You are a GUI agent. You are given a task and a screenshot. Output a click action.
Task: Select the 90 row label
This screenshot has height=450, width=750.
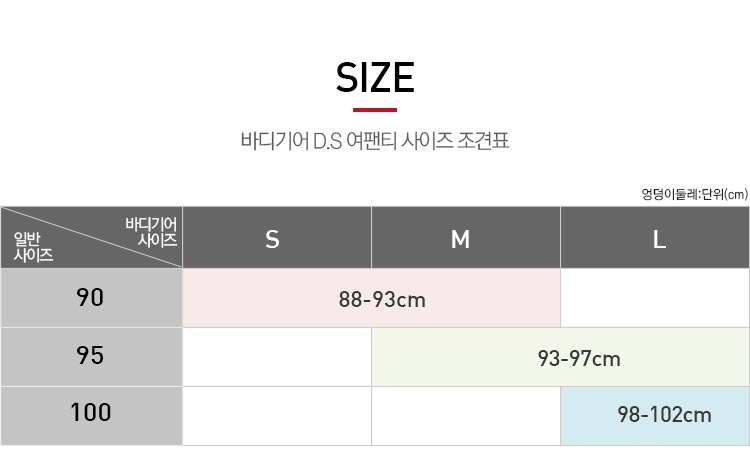91,298
